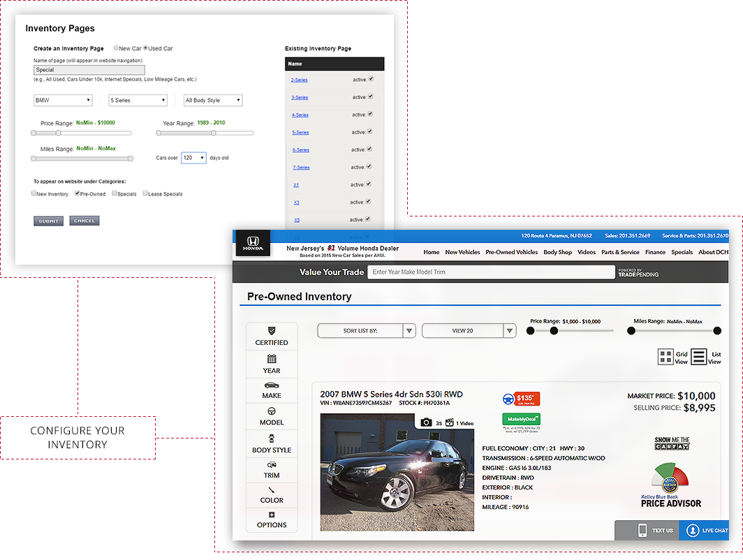Enable the Specials category checkbox
The height and width of the screenshot is (560, 743).
click(x=115, y=193)
